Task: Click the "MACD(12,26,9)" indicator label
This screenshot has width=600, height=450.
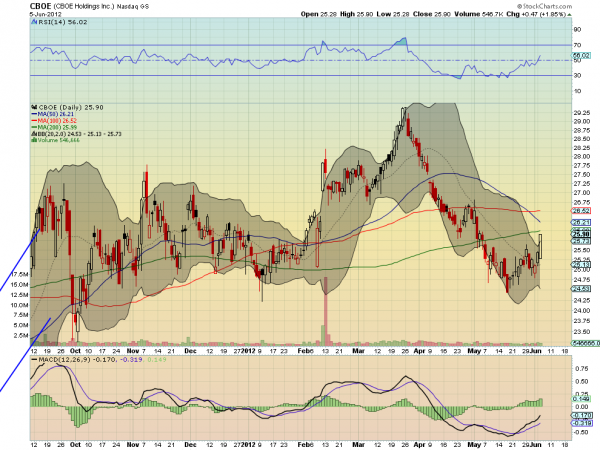Action: (64, 360)
